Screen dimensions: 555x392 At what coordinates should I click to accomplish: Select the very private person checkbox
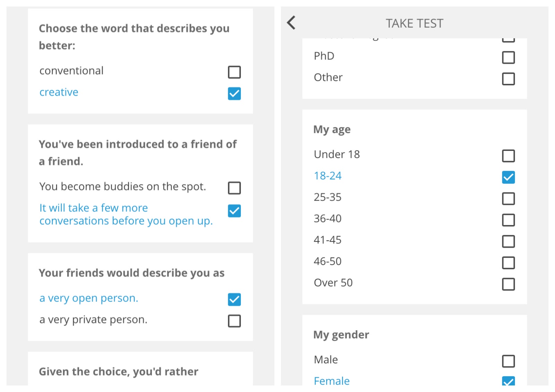[x=234, y=321]
